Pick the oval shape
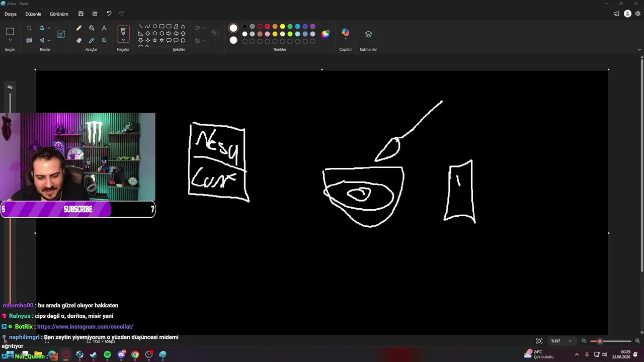The image size is (644, 362). [x=154, y=26]
